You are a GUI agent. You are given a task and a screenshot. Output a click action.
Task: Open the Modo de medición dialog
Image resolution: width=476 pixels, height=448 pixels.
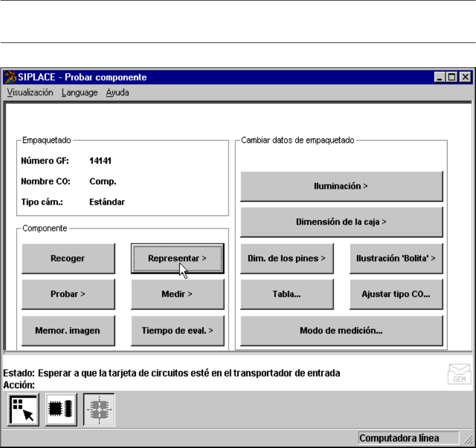pyautogui.click(x=341, y=330)
